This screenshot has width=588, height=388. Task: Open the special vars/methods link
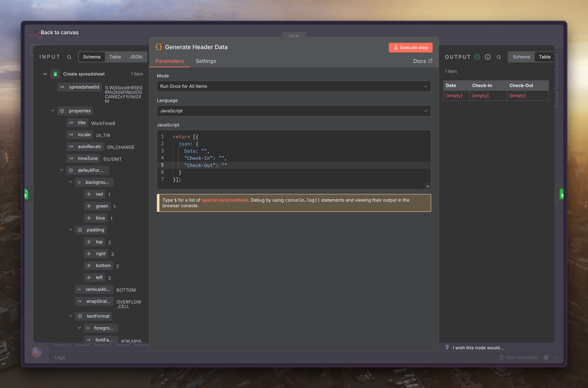(225, 200)
